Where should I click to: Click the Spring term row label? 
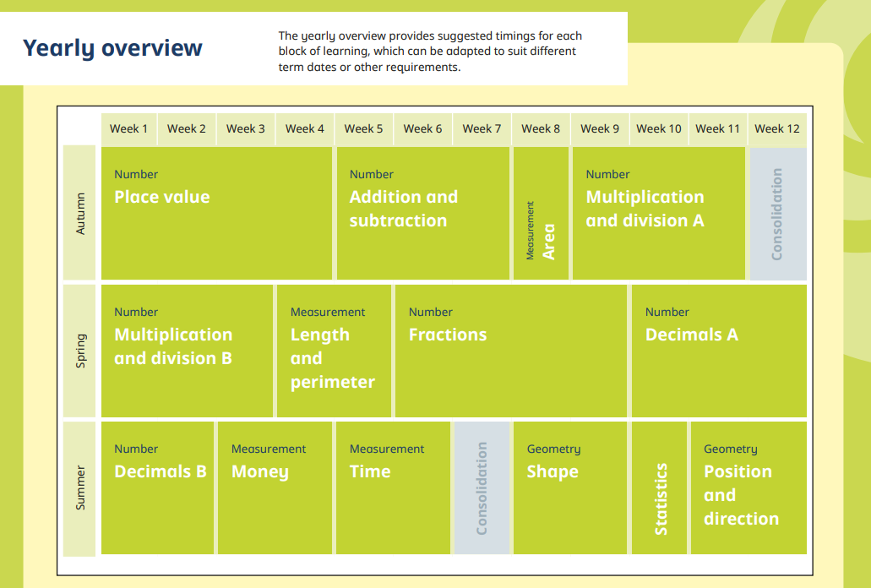(x=81, y=350)
